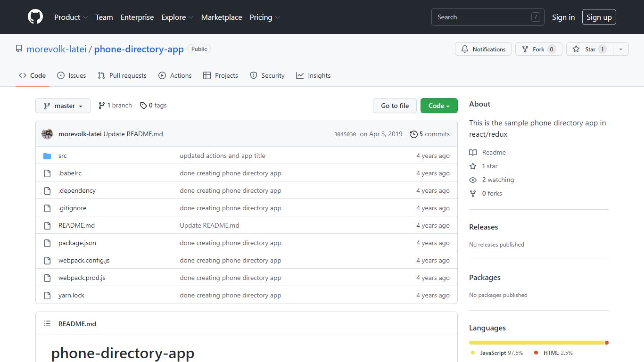The image size is (644, 362).
Task: Switch to the Insights tab
Action: pyautogui.click(x=314, y=75)
